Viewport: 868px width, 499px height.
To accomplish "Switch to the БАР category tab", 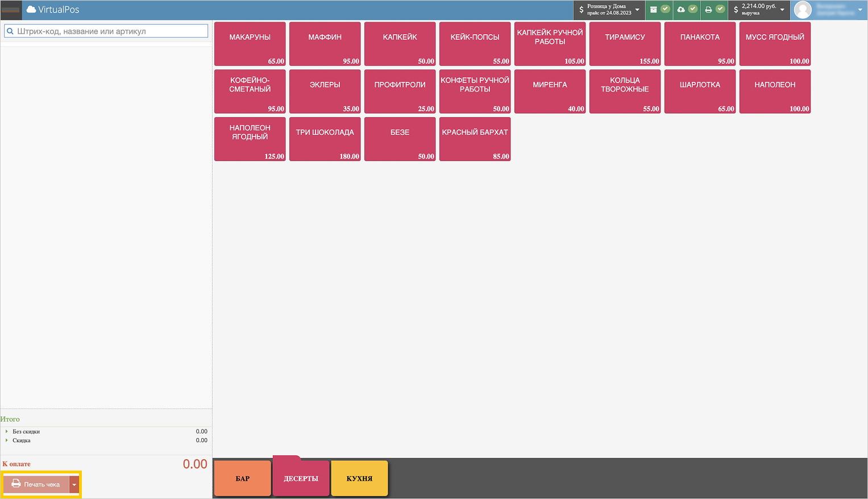I will 243,479.
